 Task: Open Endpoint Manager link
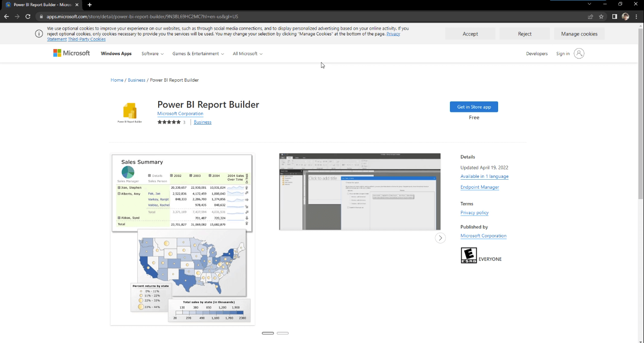[480, 187]
